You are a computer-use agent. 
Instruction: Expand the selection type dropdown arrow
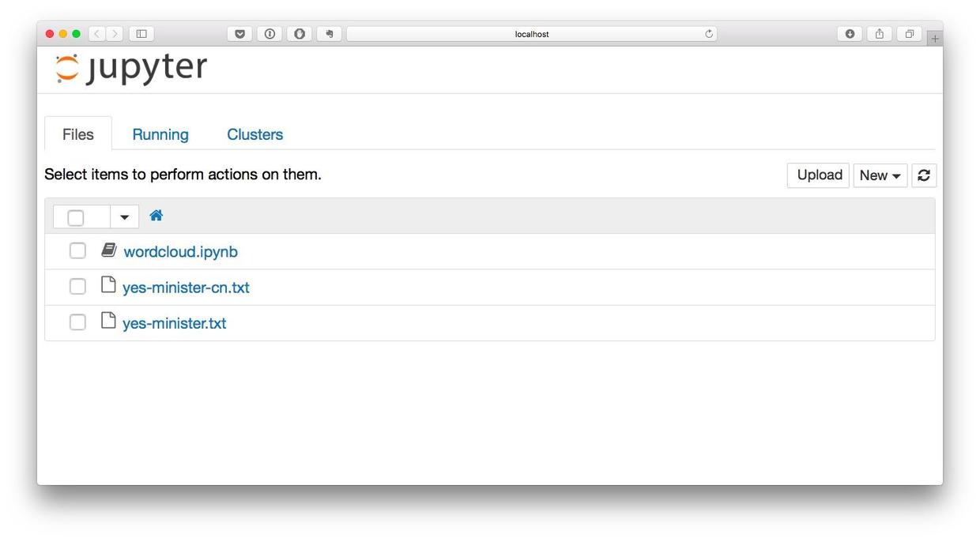pos(124,217)
